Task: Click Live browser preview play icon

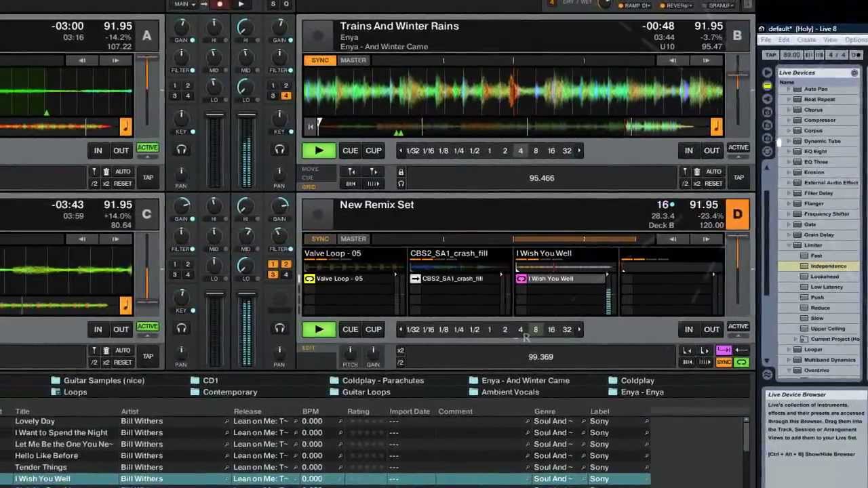Action: 767,72
